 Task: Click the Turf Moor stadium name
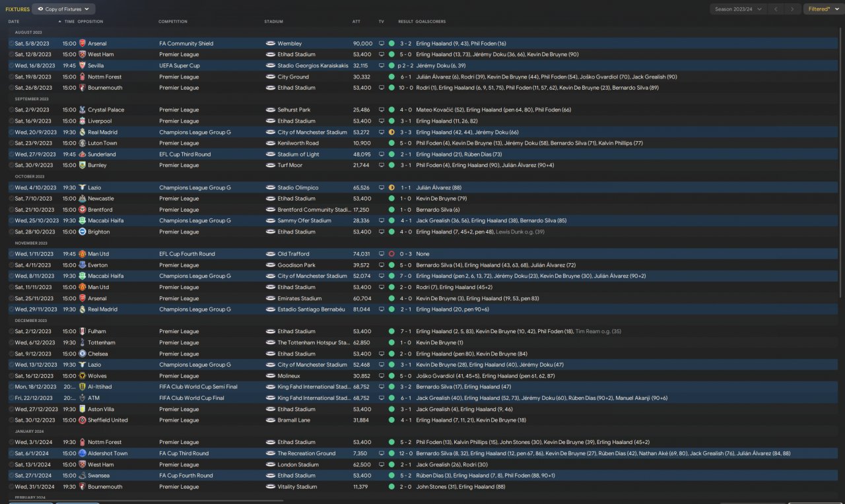click(x=290, y=166)
